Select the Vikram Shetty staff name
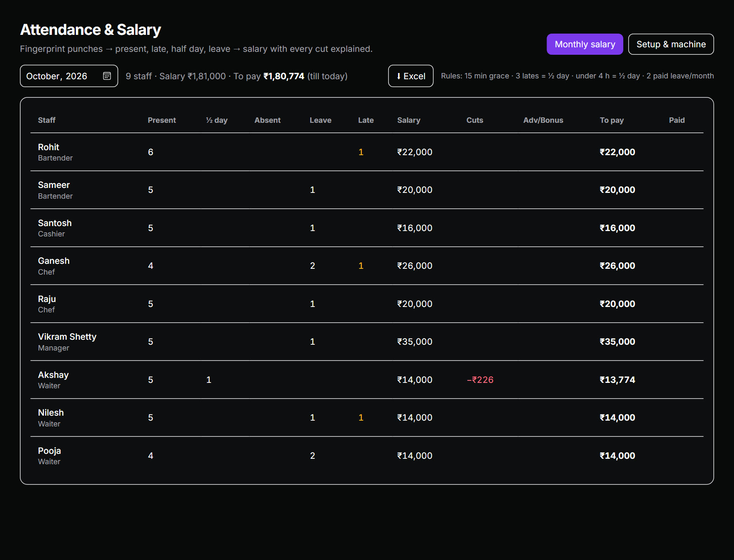The width and height of the screenshot is (734, 560). pos(67,337)
